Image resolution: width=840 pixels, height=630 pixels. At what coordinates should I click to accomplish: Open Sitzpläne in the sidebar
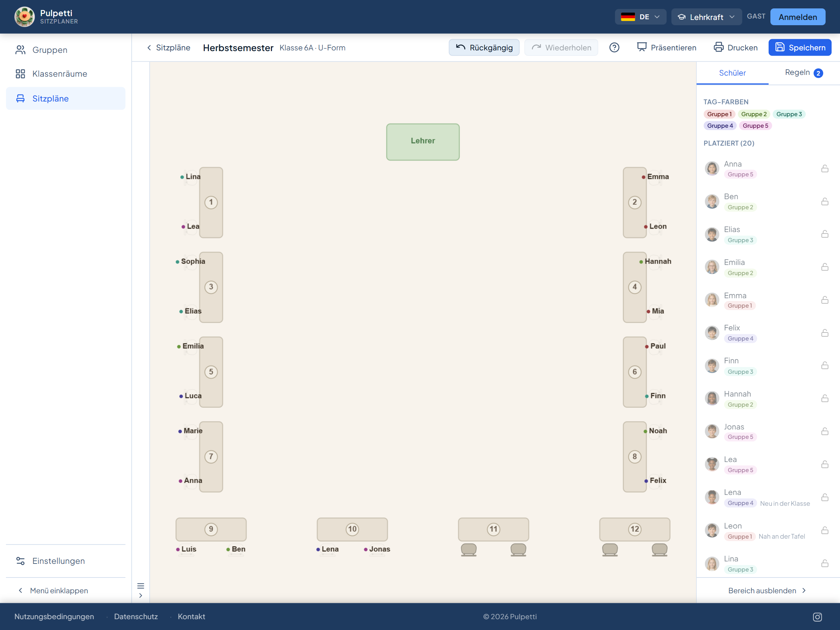pos(65,98)
